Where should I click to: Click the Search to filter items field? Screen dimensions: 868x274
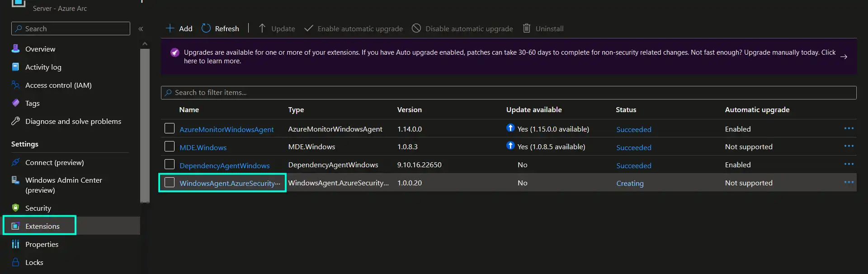point(509,92)
